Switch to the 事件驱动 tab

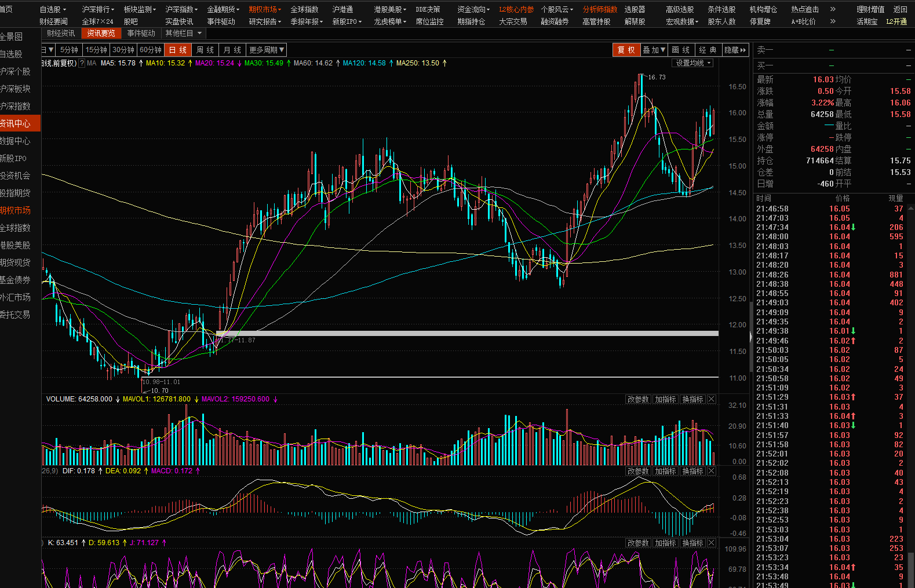(x=141, y=33)
